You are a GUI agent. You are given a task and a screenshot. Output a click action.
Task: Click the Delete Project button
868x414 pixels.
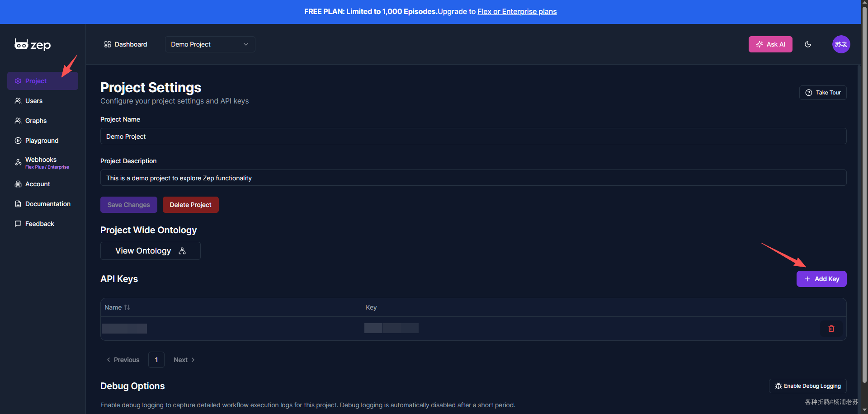191,205
